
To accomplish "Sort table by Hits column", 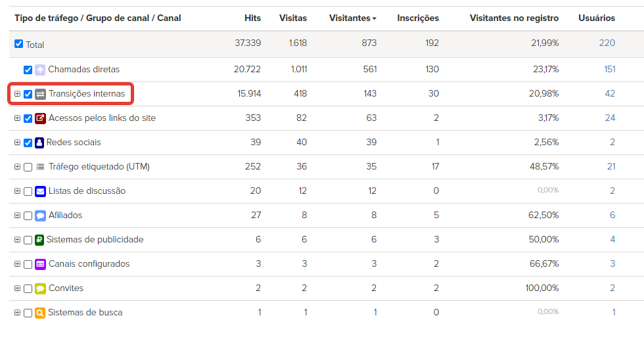I will point(252,18).
